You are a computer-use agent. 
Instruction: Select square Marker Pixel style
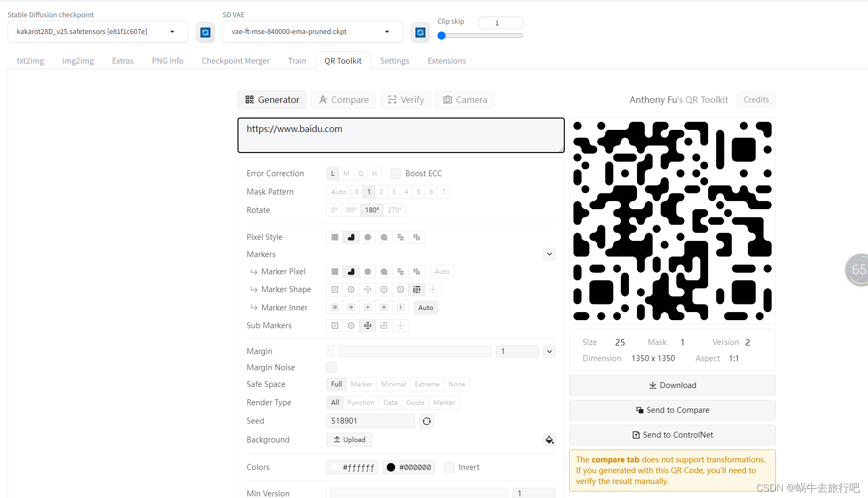(x=335, y=272)
